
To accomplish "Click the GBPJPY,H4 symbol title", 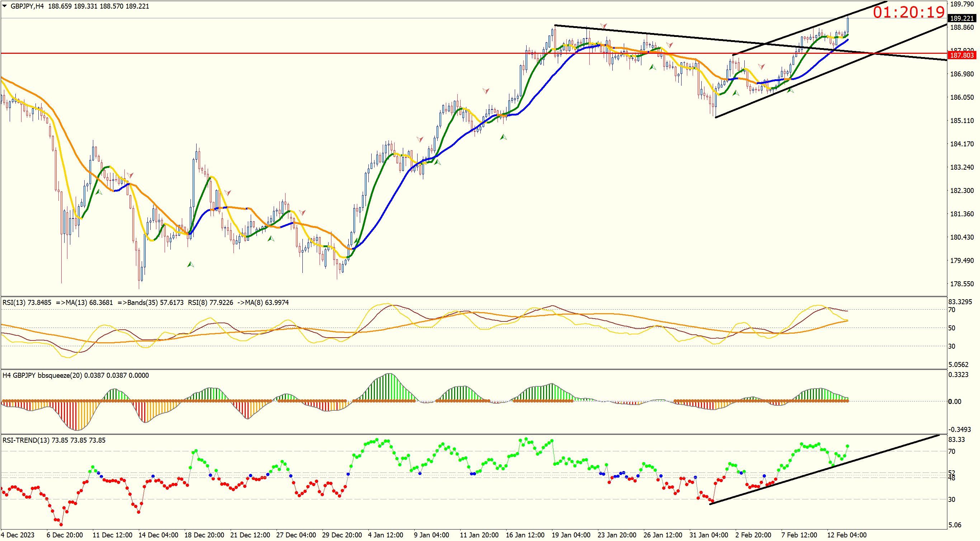I will (27, 6).
